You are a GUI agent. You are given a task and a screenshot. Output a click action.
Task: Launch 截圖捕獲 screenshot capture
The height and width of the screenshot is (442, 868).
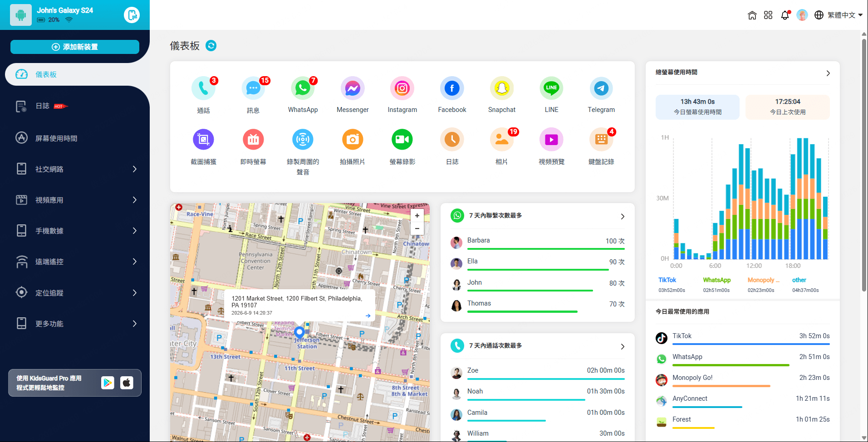(x=203, y=140)
